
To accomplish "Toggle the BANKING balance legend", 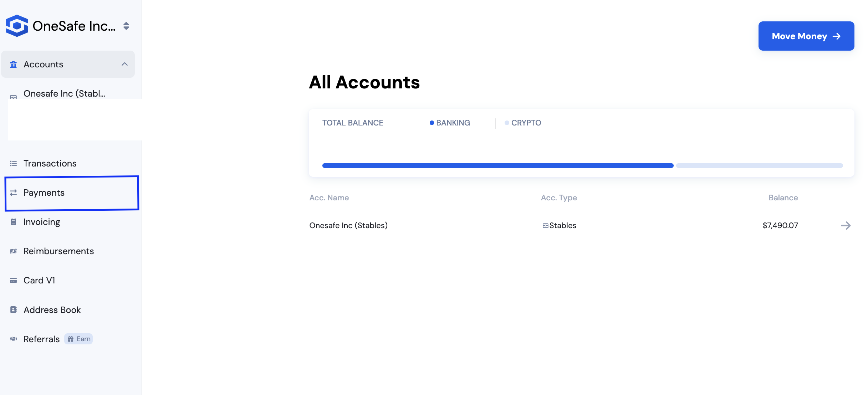I will point(450,123).
